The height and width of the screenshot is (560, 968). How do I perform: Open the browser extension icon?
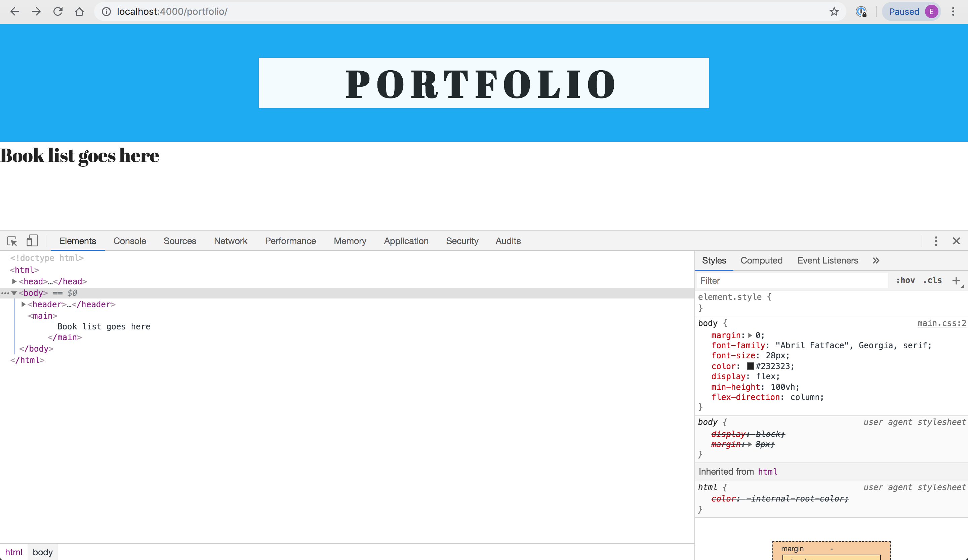861,11
